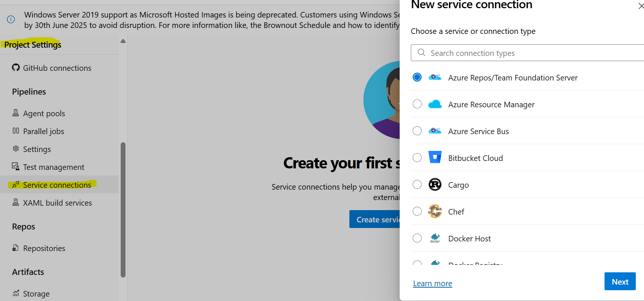Image resolution: width=644 pixels, height=301 pixels.
Task: Click the pipeline Settings gear icon
Action: pyautogui.click(x=16, y=149)
